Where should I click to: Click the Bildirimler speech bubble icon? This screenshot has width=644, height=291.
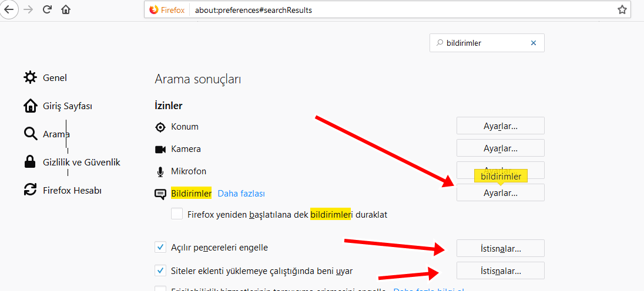coord(160,194)
